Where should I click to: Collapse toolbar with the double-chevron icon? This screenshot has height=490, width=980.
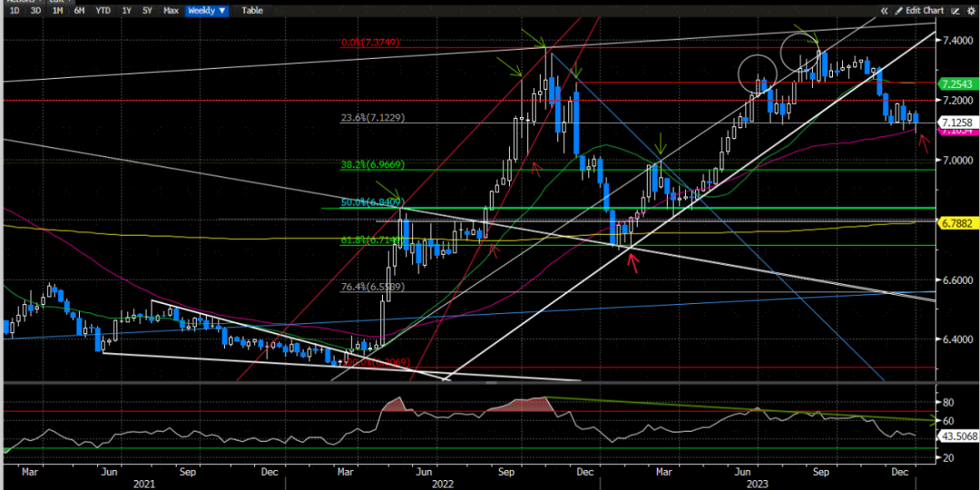884,11
